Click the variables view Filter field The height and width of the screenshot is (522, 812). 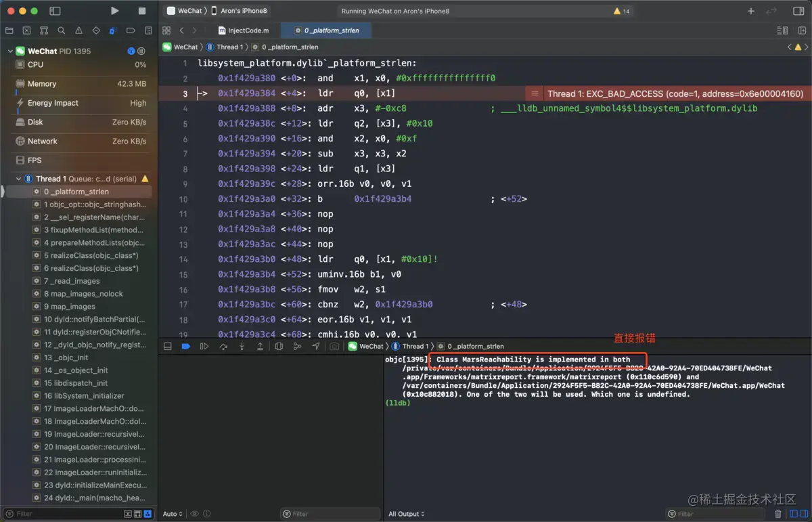(330, 514)
